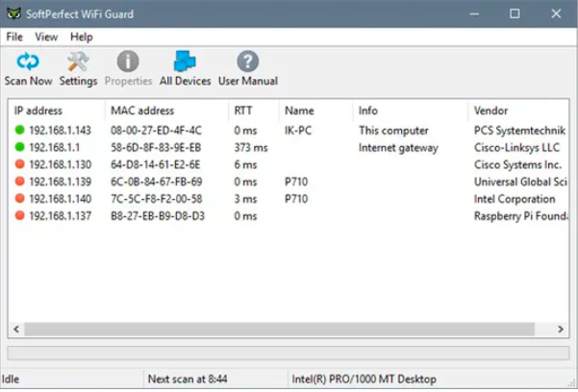Open the Help menu
Viewport: 578px width, 392px height.
point(82,37)
